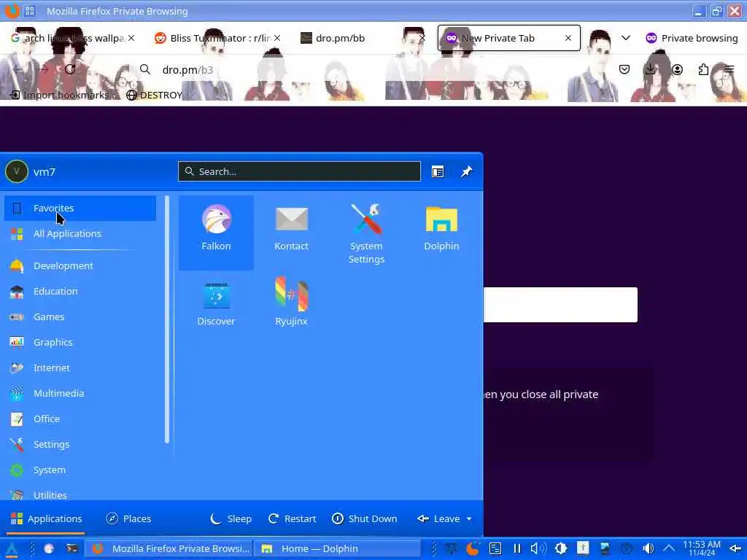
Task: Click the configure launcher icon beside search
Action: pyautogui.click(x=438, y=172)
